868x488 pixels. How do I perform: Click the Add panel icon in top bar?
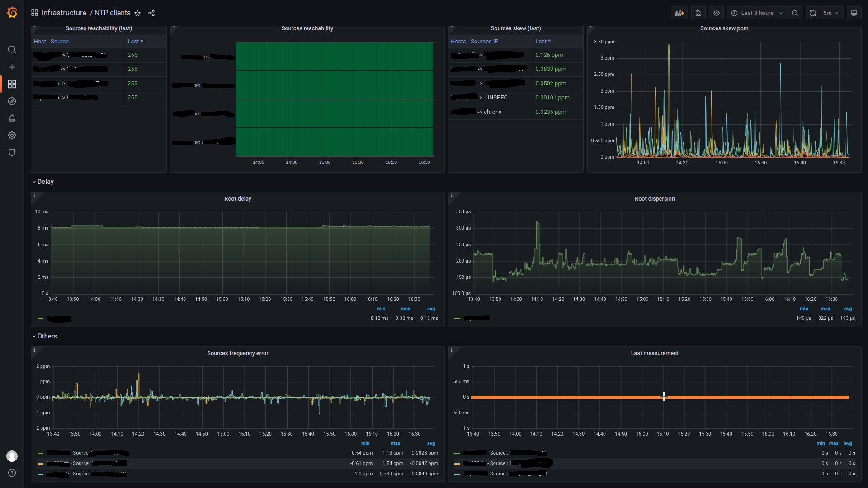tap(679, 13)
